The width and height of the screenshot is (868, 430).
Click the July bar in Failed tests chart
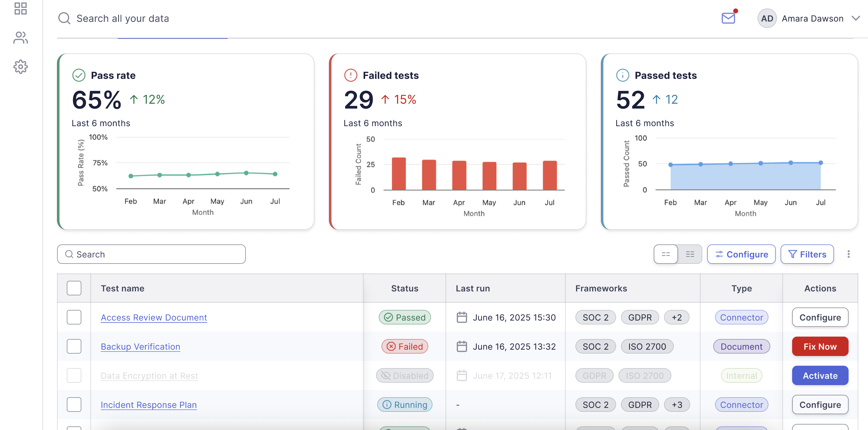point(549,176)
